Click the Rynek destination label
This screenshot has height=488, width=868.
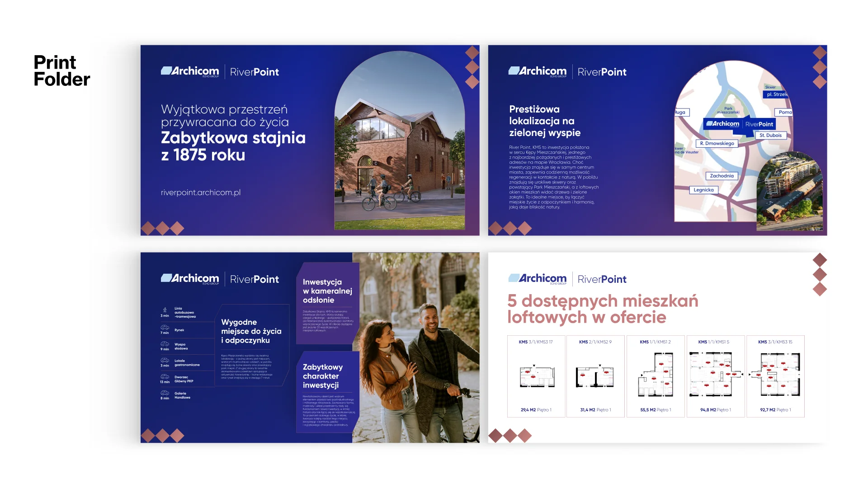[179, 330]
